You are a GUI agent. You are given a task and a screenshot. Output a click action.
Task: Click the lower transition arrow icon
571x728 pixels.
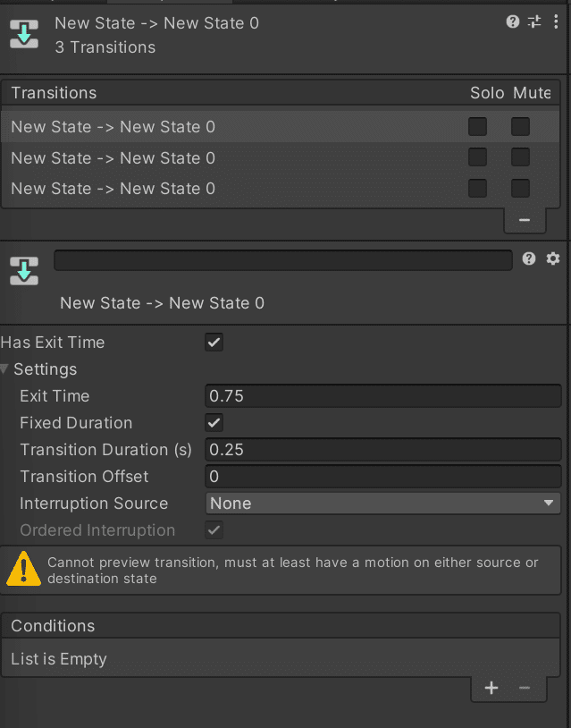(23, 270)
